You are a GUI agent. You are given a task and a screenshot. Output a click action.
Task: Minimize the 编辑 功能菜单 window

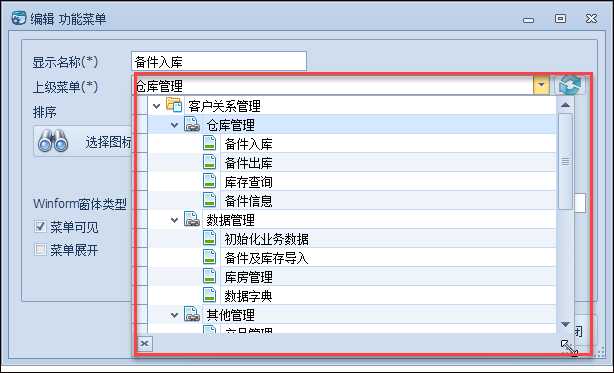click(x=529, y=20)
